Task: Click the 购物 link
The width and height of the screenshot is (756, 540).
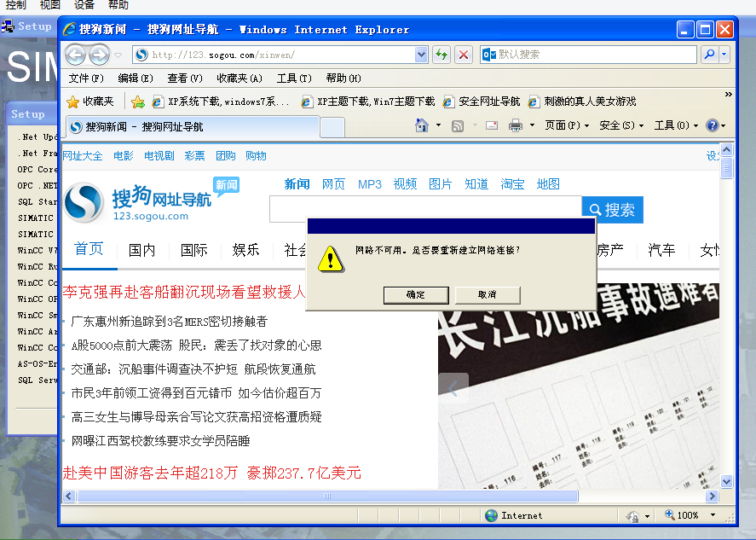Action: point(256,156)
